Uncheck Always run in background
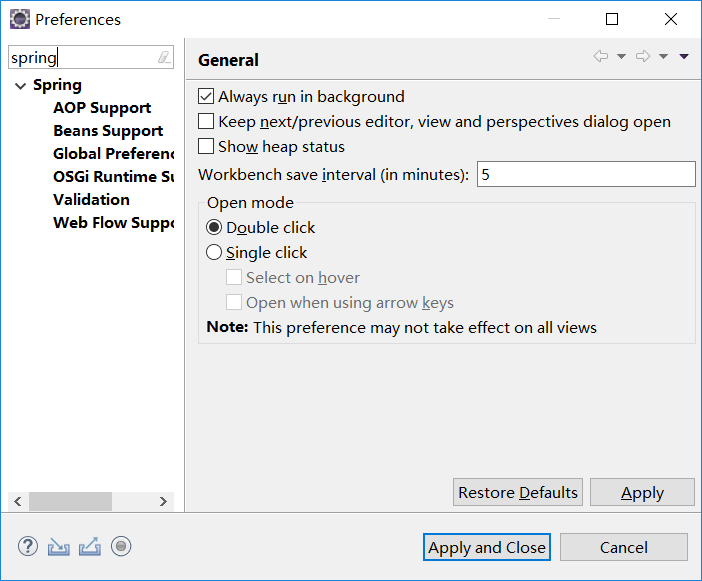This screenshot has width=702, height=581. point(206,96)
